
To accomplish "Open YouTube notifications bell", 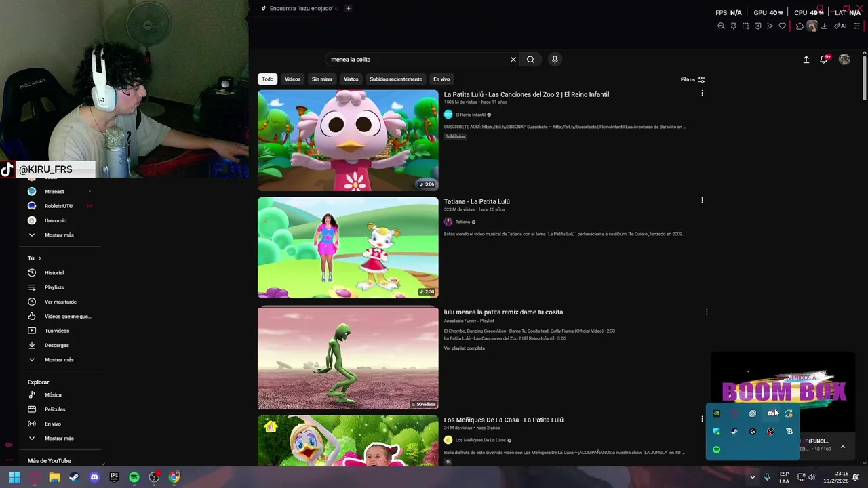I will click(824, 60).
